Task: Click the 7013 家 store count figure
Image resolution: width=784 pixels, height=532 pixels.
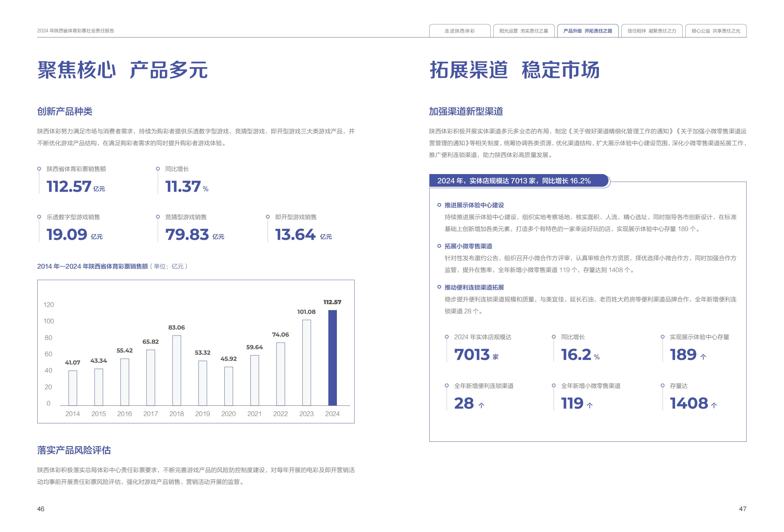Action: (476, 355)
